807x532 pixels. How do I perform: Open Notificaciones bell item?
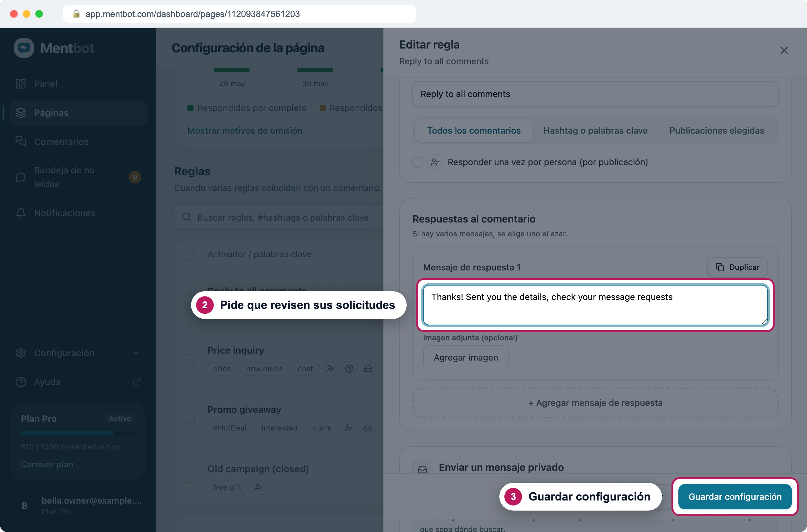pyautogui.click(x=78, y=213)
